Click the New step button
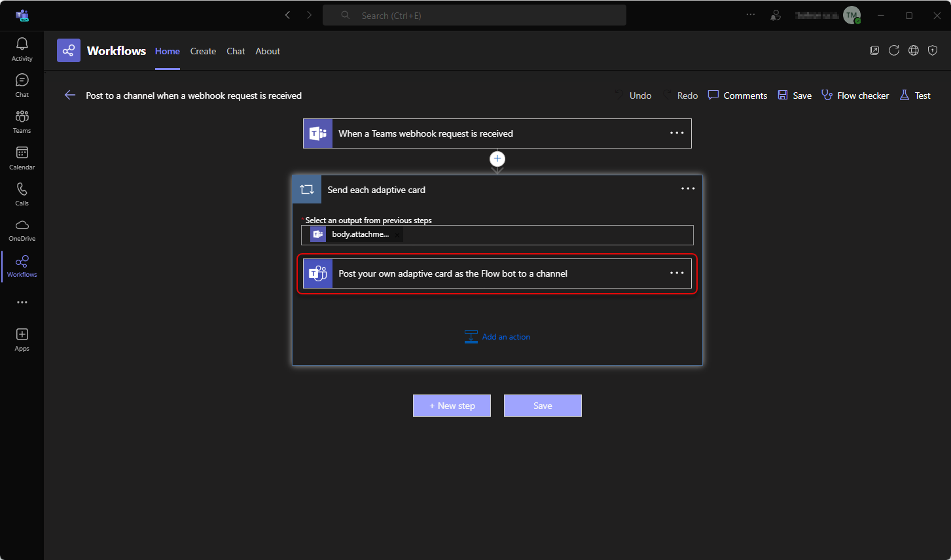The height and width of the screenshot is (560, 951). point(452,406)
